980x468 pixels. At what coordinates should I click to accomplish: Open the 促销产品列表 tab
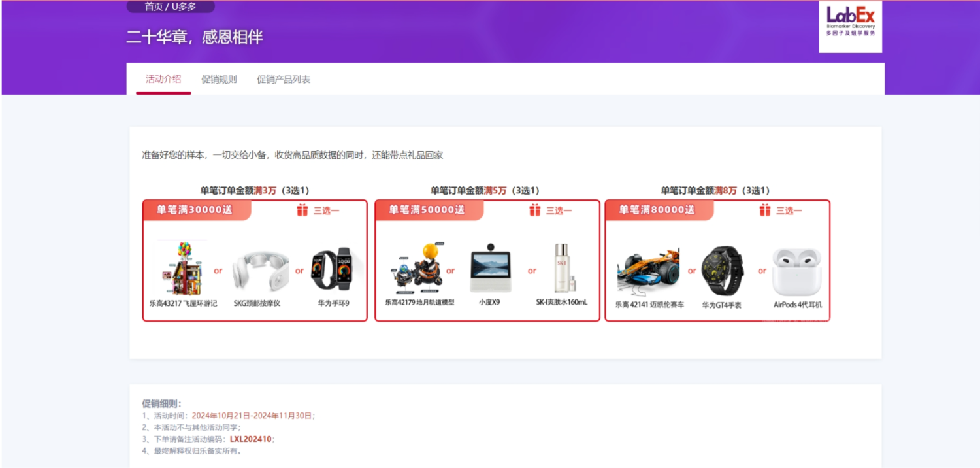[x=284, y=80]
